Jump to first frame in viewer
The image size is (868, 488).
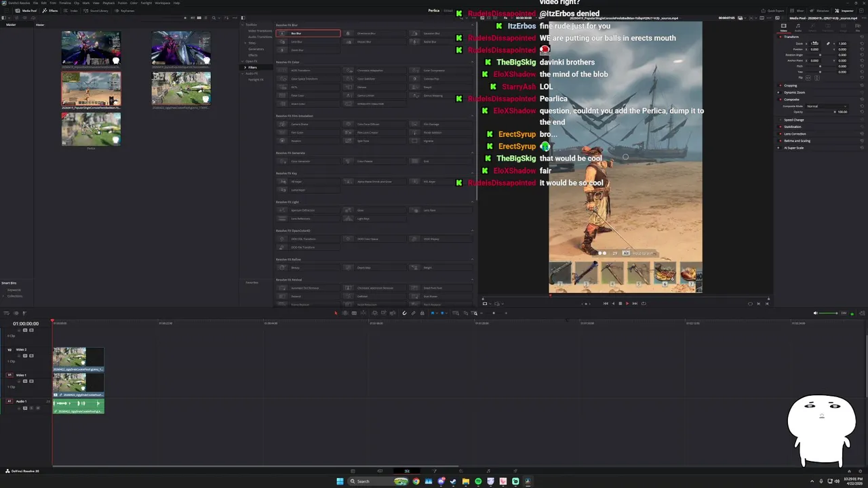(x=606, y=304)
